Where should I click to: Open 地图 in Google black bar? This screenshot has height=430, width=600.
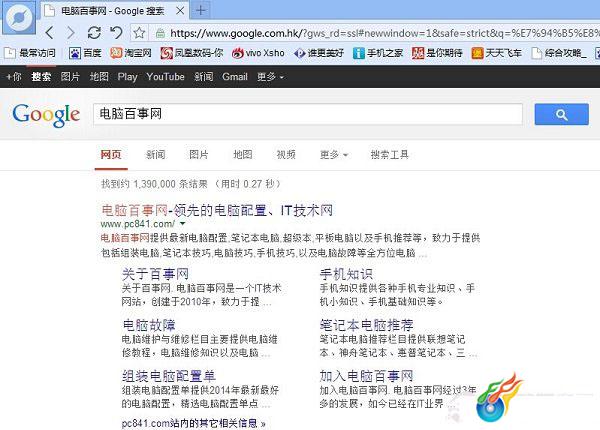click(99, 77)
